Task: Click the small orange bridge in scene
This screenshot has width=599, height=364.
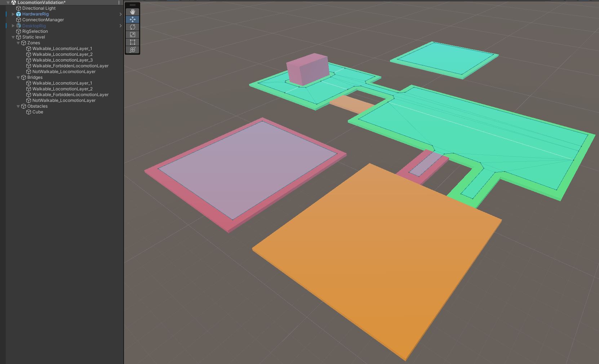Action: 352,104
